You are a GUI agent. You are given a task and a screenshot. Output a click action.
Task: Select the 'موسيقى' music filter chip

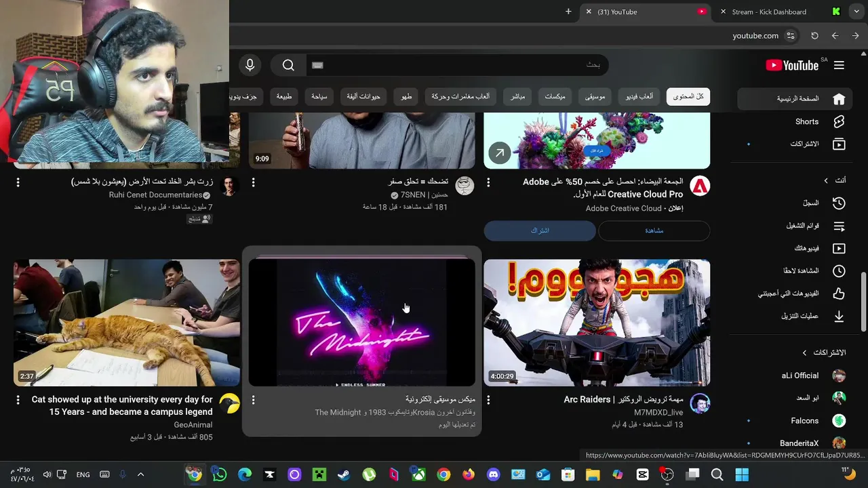pos(595,97)
